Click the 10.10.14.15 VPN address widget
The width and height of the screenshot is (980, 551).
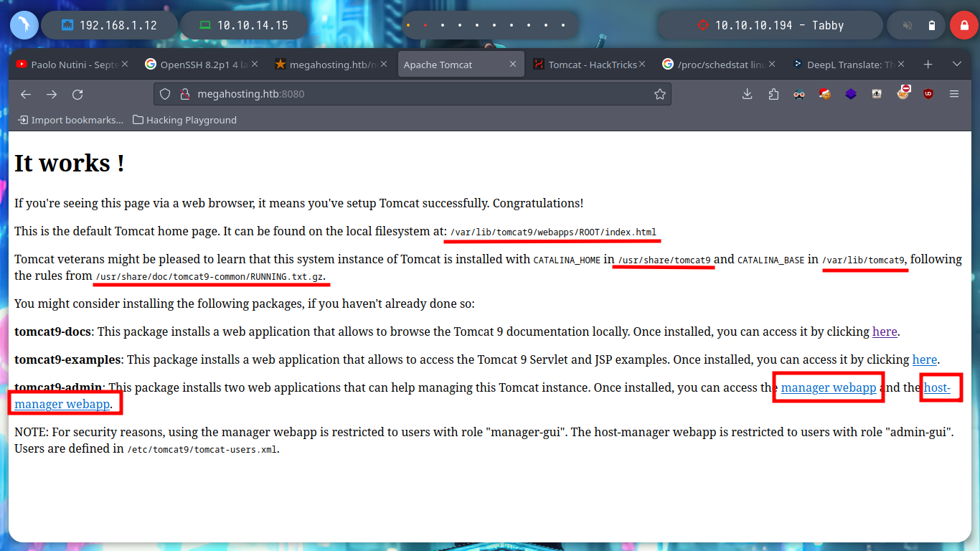click(x=243, y=25)
